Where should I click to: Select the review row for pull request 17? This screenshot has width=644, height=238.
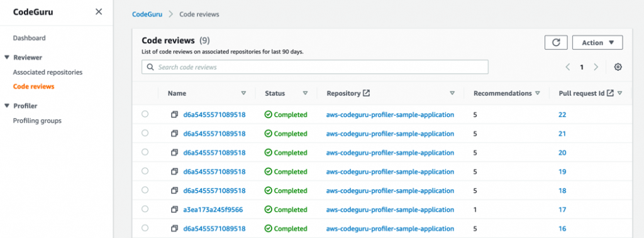(145, 209)
